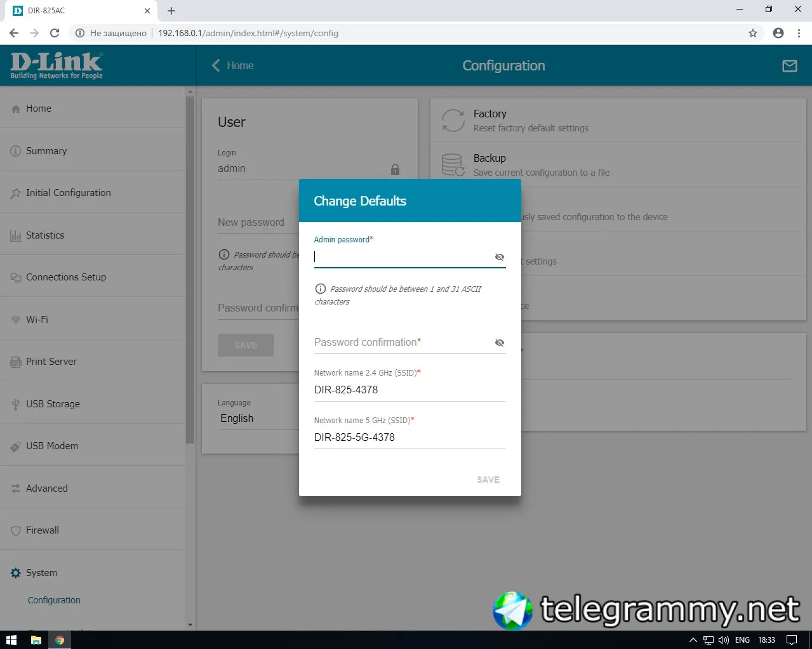Bookmark this page with star icon

(x=753, y=33)
